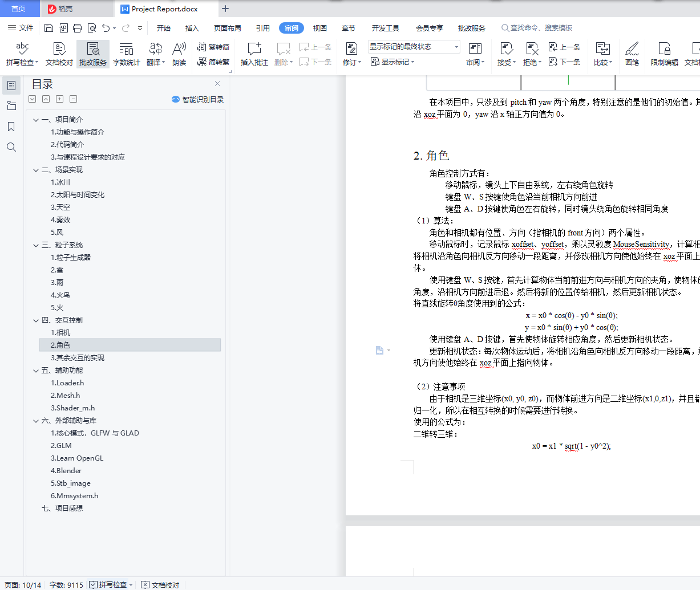Collapse the 四、交互控制 section

36,320
